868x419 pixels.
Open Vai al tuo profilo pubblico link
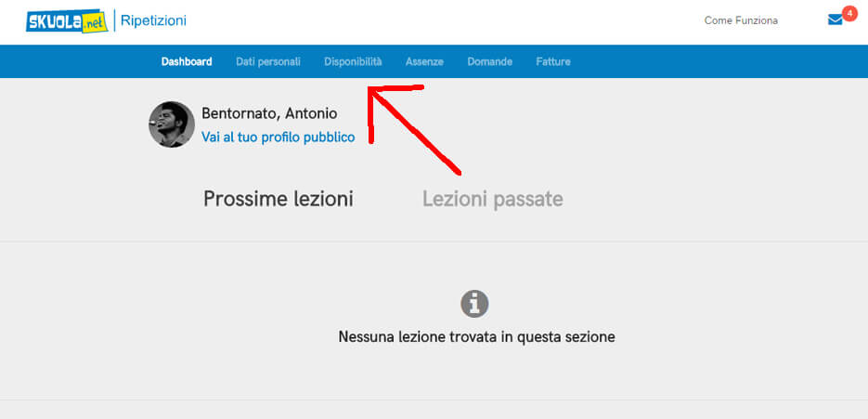pyautogui.click(x=278, y=137)
